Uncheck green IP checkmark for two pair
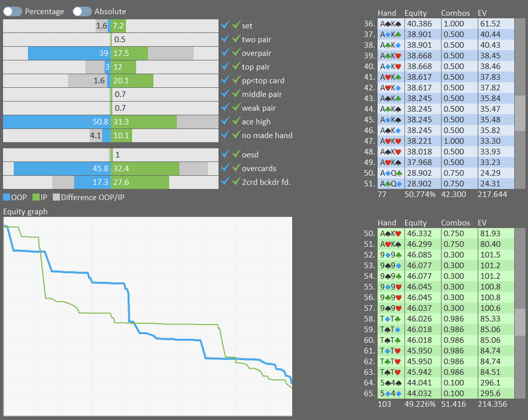The height and width of the screenshot is (420, 528). tap(236, 39)
